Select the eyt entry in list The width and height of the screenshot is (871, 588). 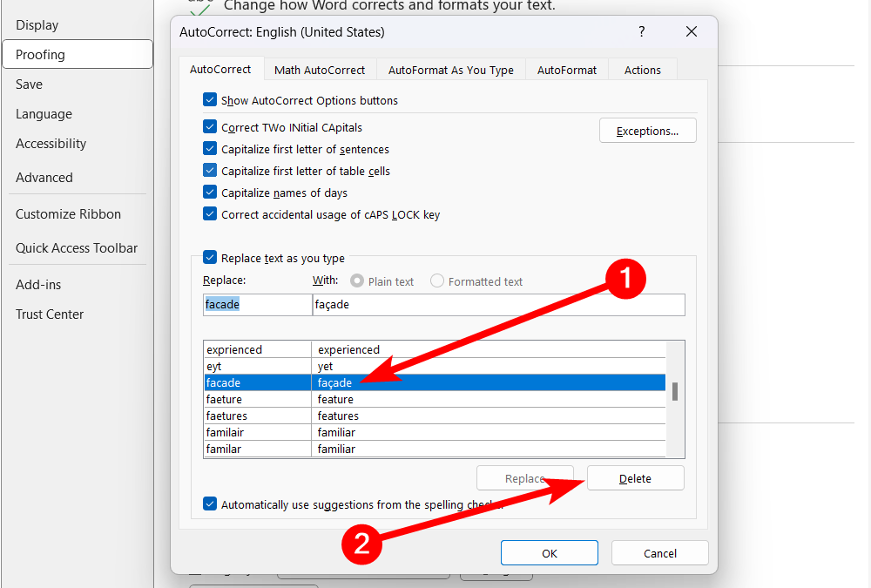coord(257,366)
